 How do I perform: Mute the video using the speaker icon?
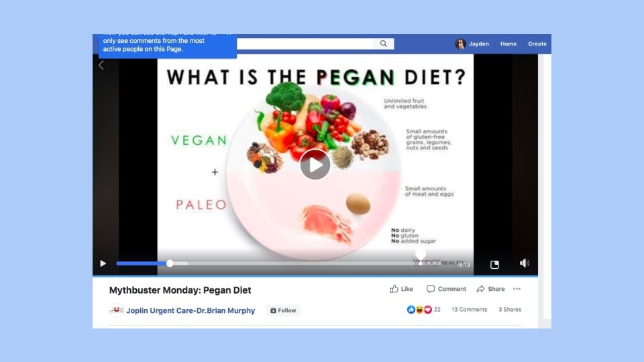pos(524,263)
